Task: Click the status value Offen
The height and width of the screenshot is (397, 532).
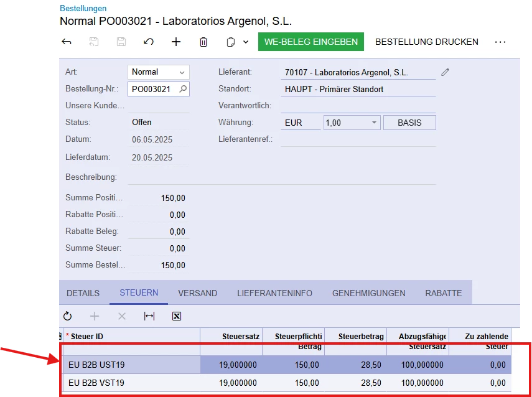Action: (x=142, y=123)
